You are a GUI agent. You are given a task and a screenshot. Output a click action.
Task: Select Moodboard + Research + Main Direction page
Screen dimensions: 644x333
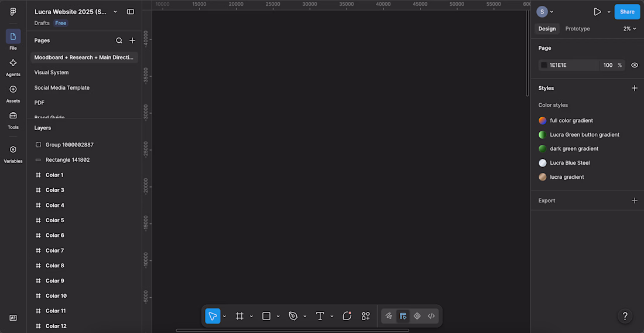click(x=84, y=57)
